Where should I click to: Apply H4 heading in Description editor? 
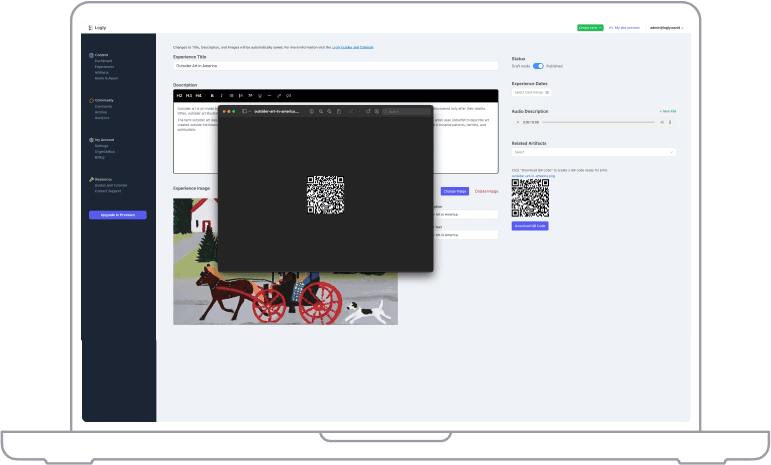198,95
